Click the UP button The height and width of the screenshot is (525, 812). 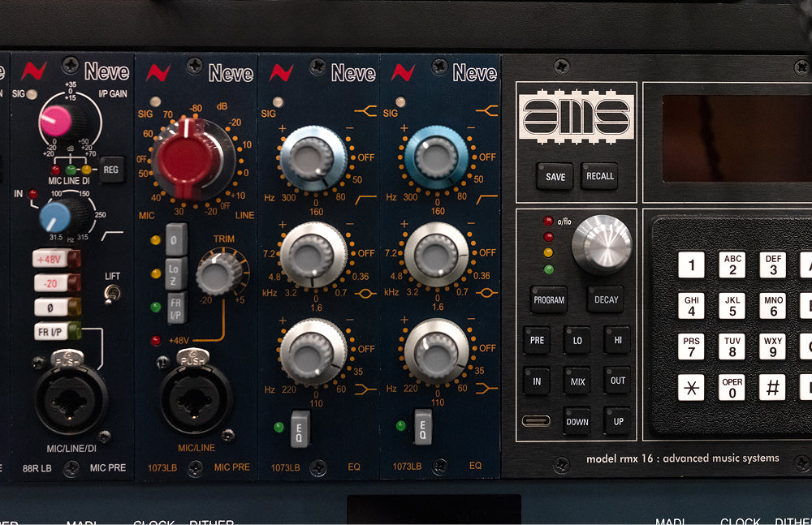[x=618, y=421]
